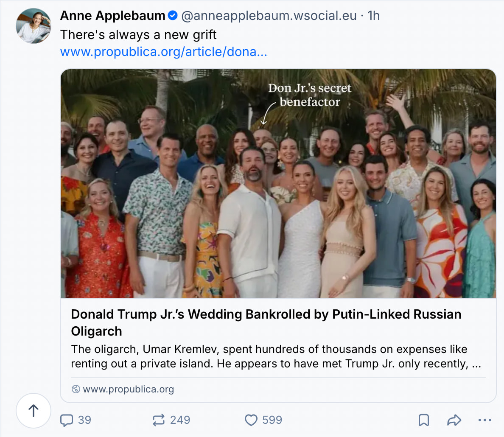
Task: Open the www.propublica.org/article link
Action: click(x=164, y=51)
